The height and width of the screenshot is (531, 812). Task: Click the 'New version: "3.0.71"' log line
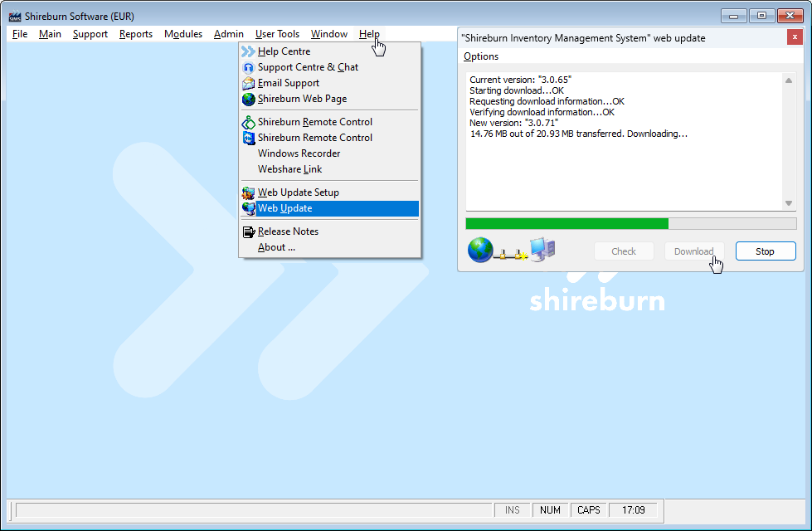coord(513,124)
